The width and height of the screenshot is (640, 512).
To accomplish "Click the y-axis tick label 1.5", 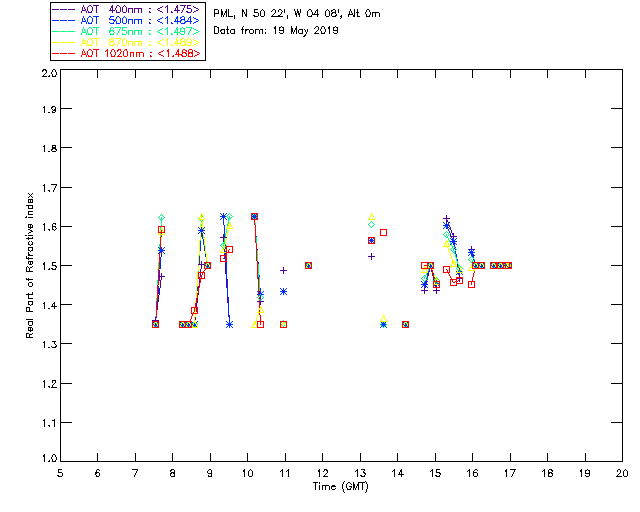I will [49, 266].
